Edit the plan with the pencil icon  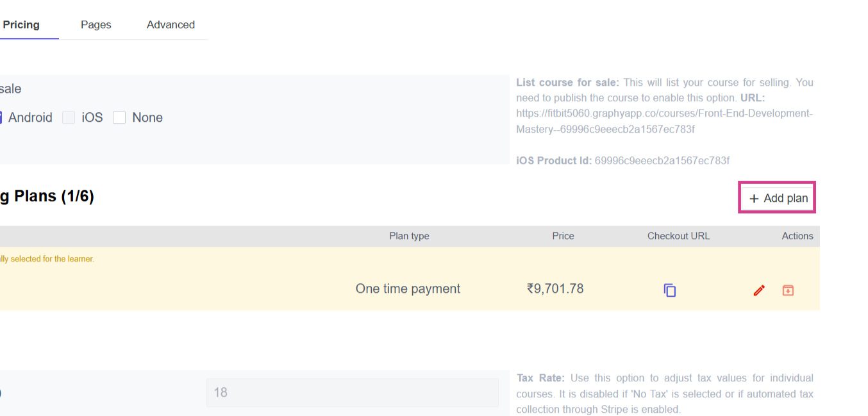tap(759, 290)
